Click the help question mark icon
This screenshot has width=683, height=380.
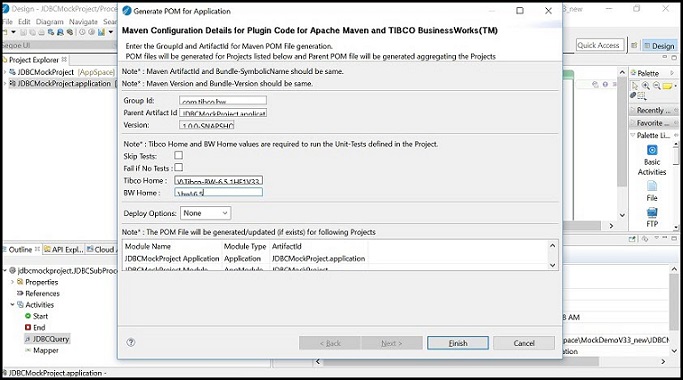coord(131,343)
